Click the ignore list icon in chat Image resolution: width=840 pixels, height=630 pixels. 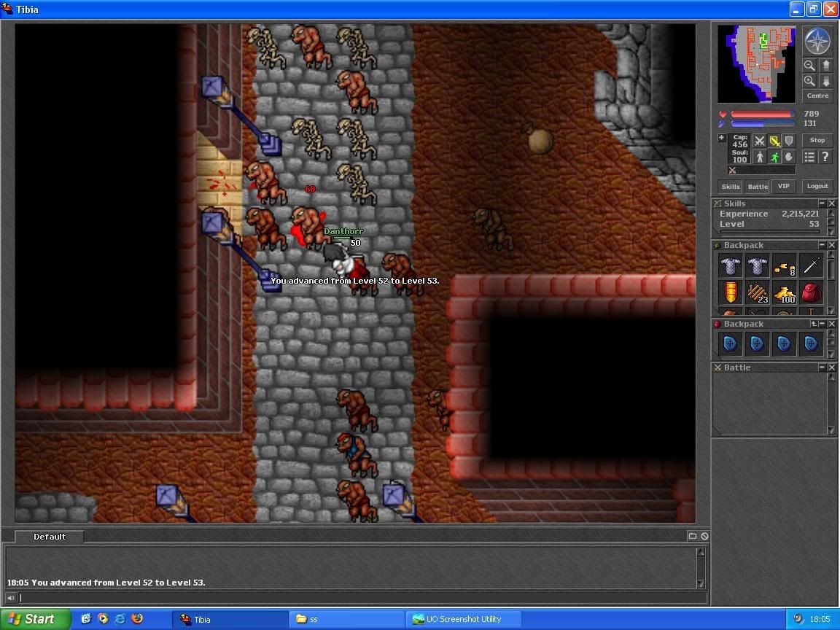coord(704,536)
